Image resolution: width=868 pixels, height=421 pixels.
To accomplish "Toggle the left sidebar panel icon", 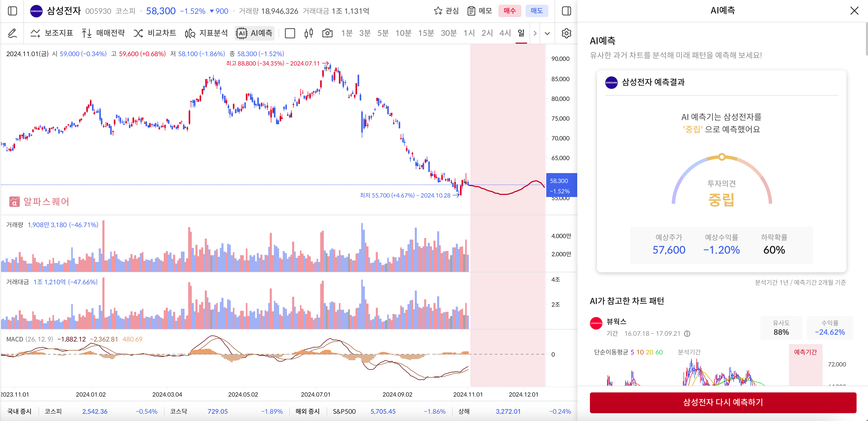I will (x=12, y=11).
